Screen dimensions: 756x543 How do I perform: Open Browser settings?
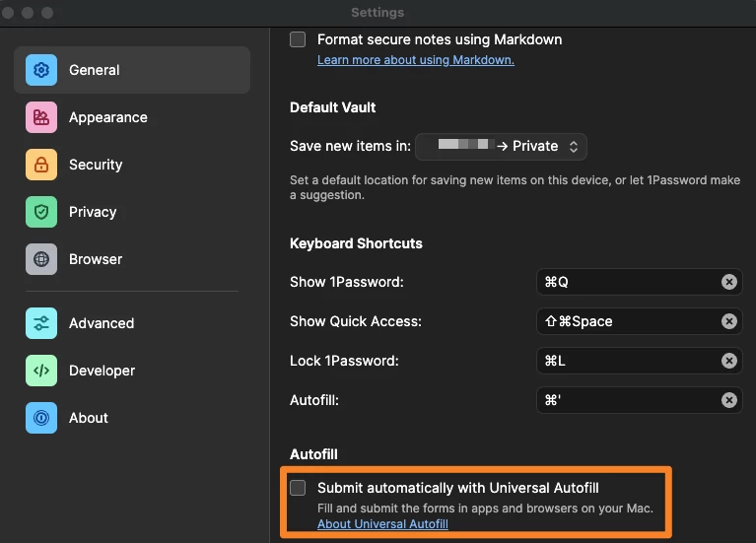coord(132,259)
